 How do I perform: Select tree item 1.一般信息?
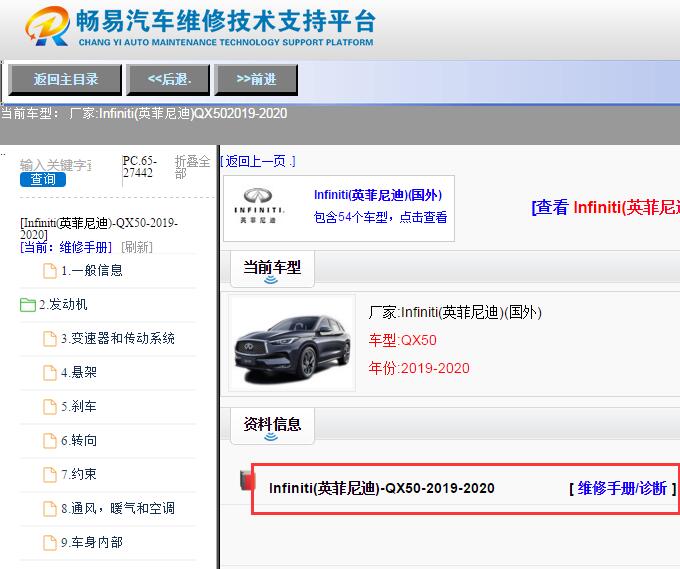coord(92,271)
